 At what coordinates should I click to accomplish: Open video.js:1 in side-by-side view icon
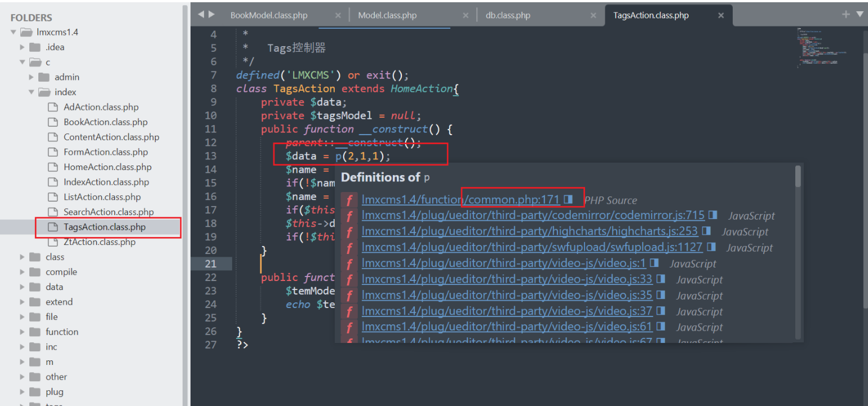[x=654, y=263]
